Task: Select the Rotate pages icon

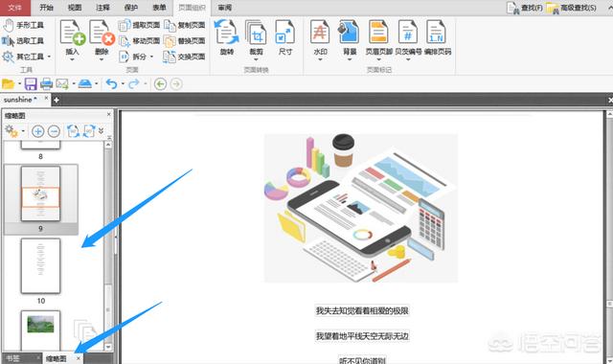Action: [227, 33]
